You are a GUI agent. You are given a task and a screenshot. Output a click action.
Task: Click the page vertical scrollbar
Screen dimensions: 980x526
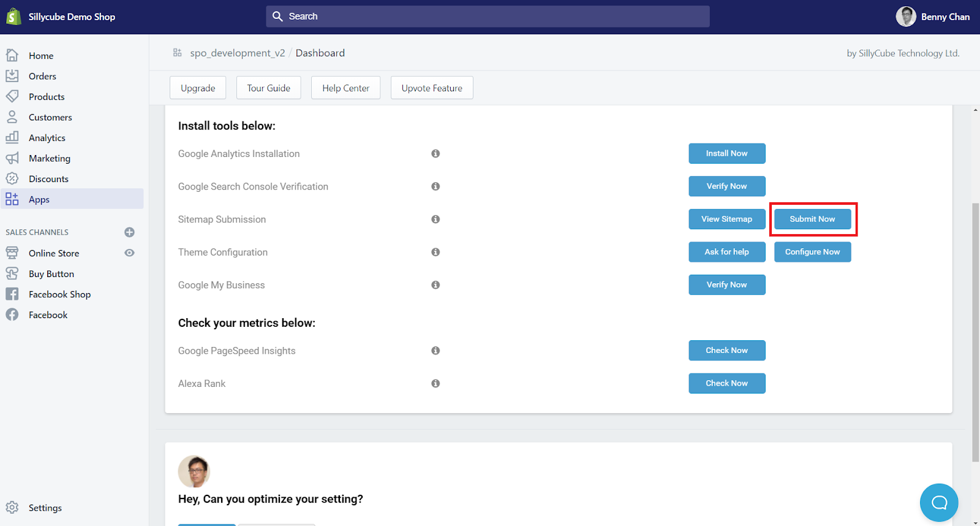point(975,331)
